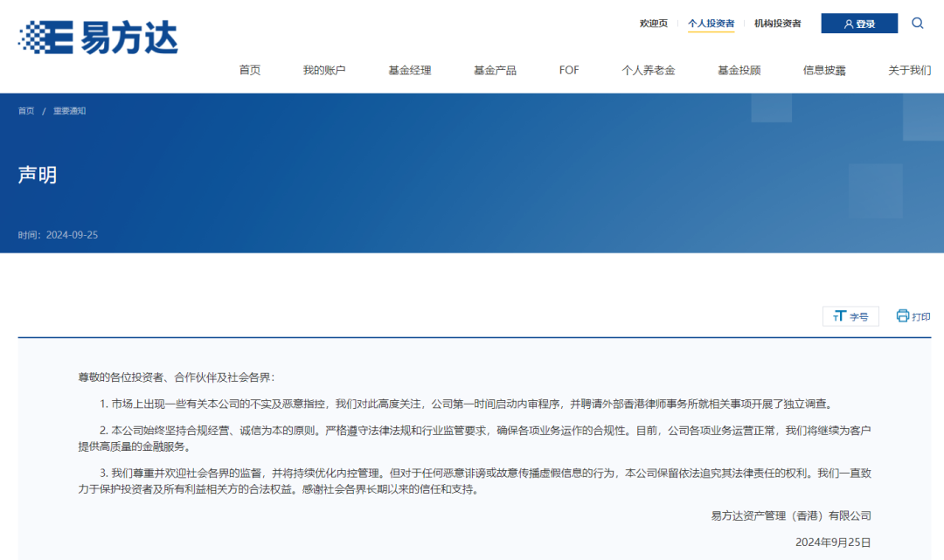This screenshot has width=944, height=560.
Task: Click the 声明 page title
Action: [38, 175]
